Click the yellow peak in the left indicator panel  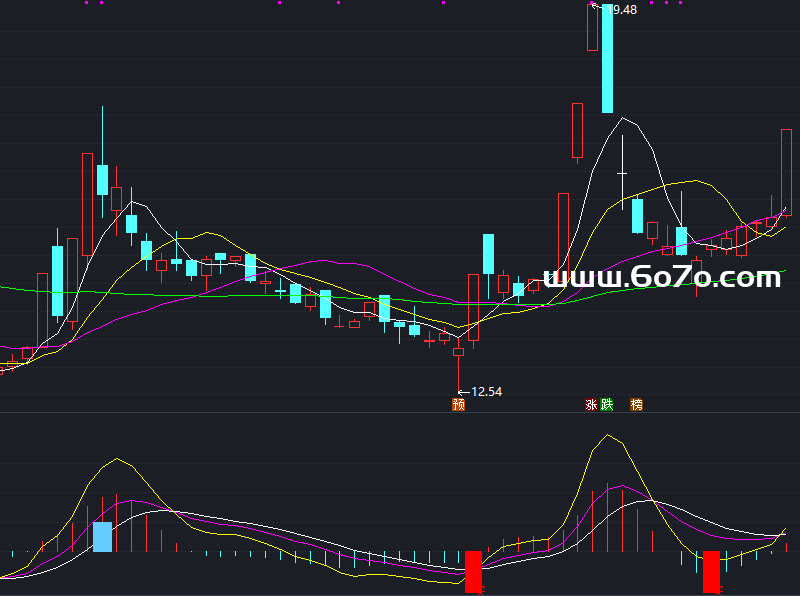click(119, 459)
